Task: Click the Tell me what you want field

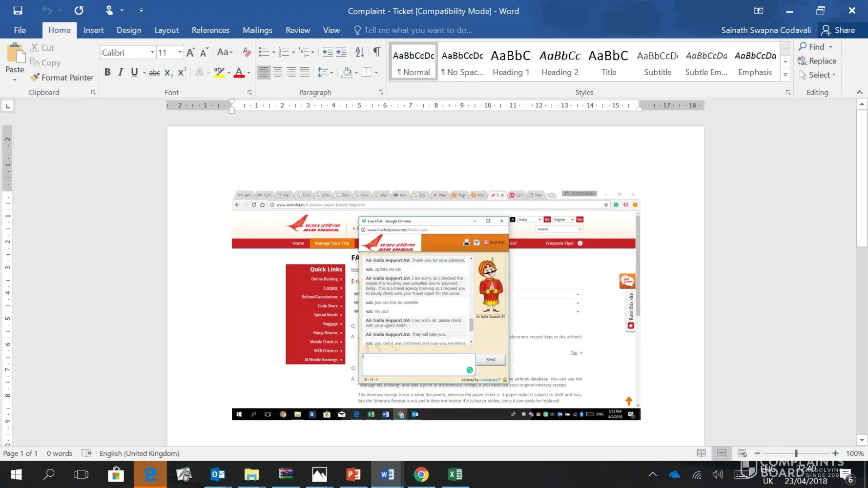Action: tap(417, 30)
